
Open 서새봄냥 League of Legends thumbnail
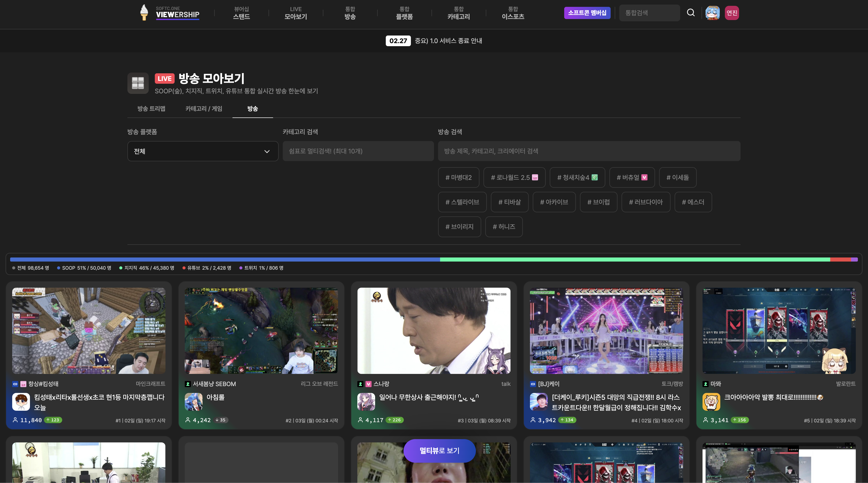coord(261,331)
